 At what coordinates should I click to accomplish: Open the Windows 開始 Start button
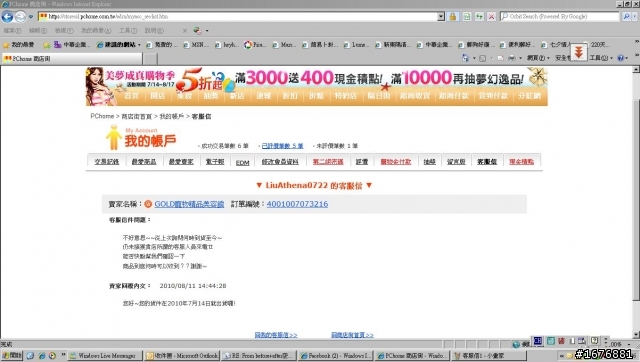[x=11, y=356]
